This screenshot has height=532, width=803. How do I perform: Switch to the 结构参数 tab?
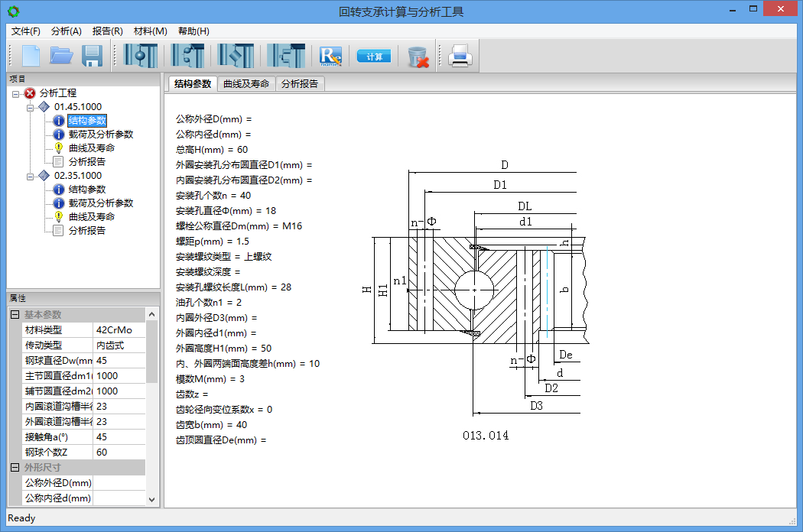click(193, 84)
